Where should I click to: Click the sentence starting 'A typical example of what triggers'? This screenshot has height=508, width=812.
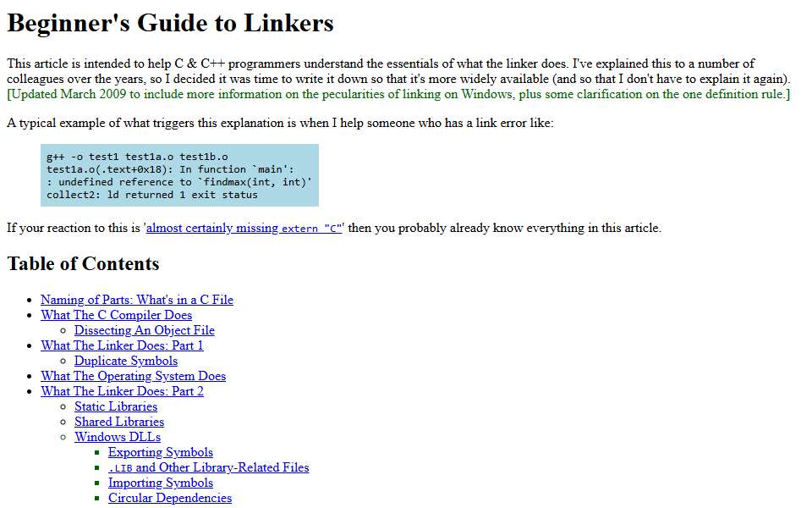280,124
